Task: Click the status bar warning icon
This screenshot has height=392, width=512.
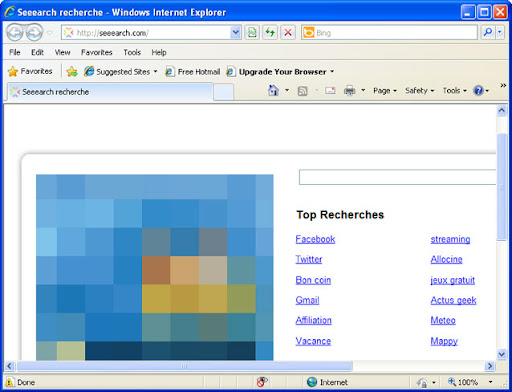Action: coord(10,382)
